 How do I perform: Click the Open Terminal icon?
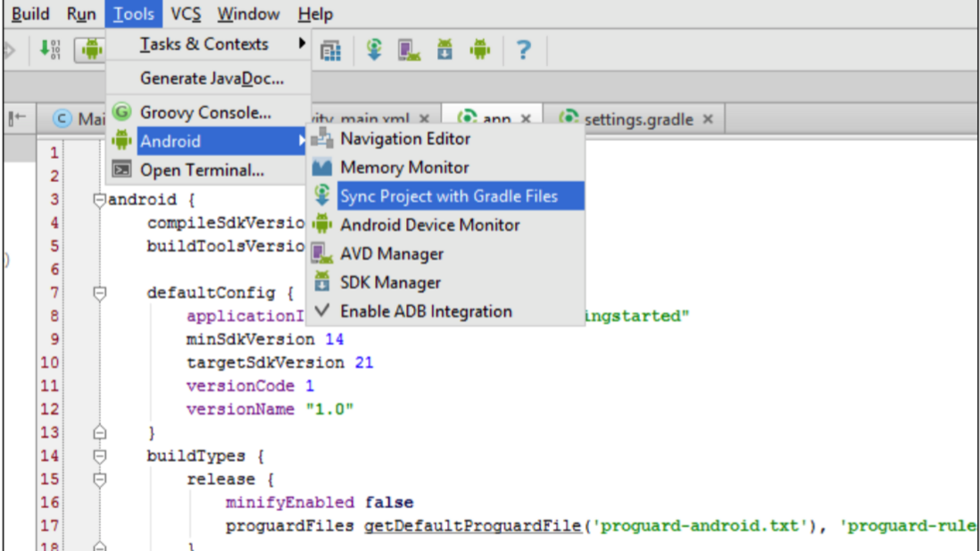coord(122,170)
